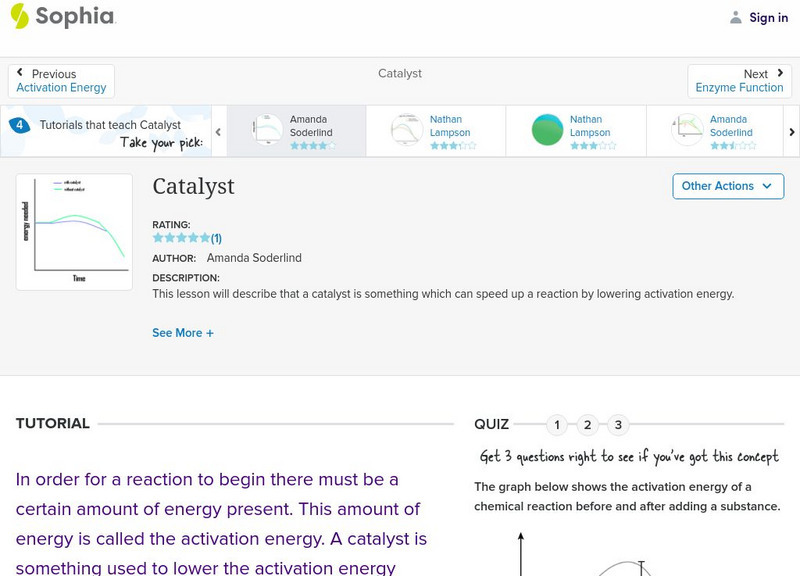Expand description with See More +
The height and width of the screenshot is (576, 800).
(183, 333)
